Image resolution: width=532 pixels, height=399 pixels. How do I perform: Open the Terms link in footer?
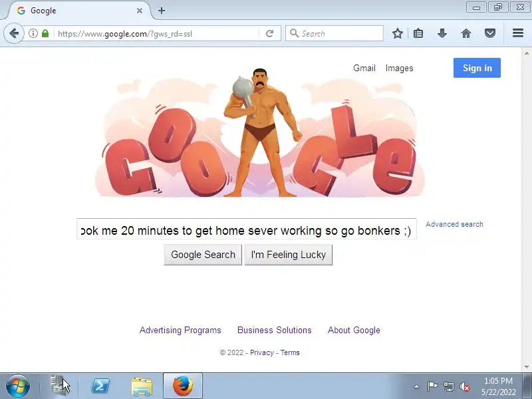[x=290, y=353]
